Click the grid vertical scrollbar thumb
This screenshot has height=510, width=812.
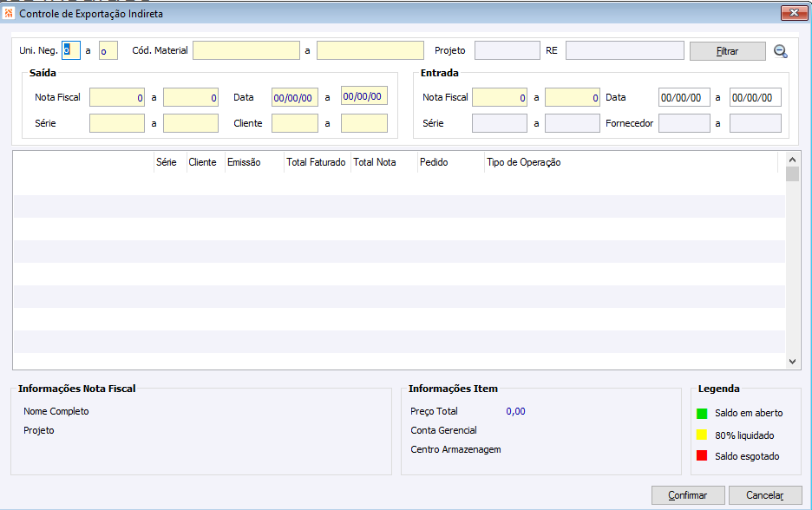point(792,174)
